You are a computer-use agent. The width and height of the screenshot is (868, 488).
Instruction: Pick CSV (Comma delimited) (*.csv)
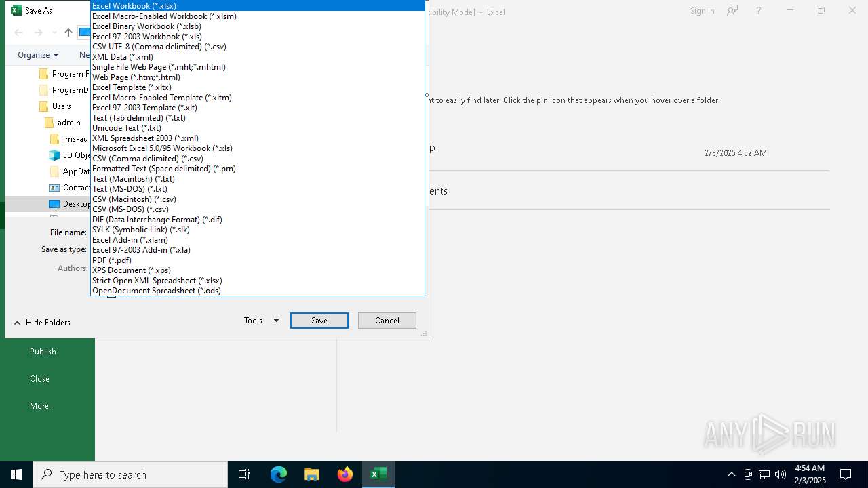click(x=258, y=159)
